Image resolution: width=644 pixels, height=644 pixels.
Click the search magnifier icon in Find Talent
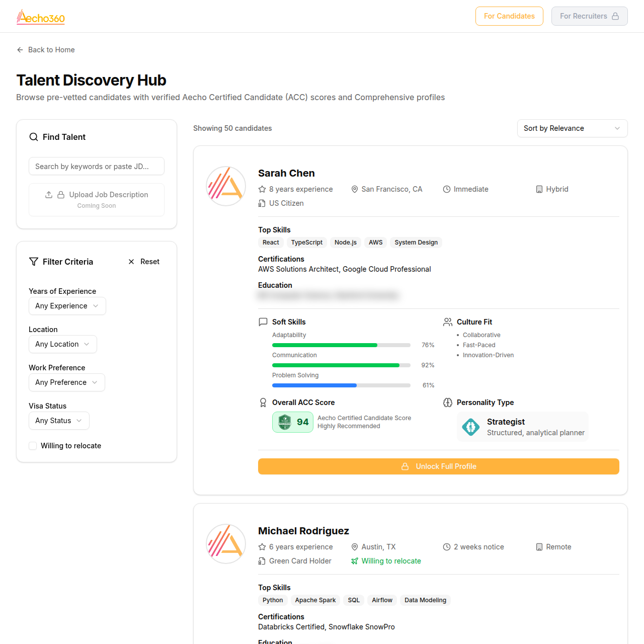tap(33, 137)
